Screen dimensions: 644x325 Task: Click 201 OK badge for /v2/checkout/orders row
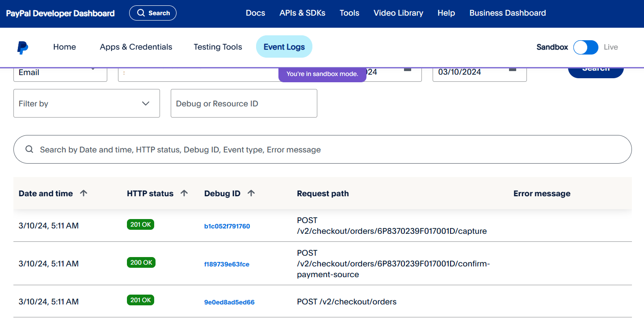(140, 300)
